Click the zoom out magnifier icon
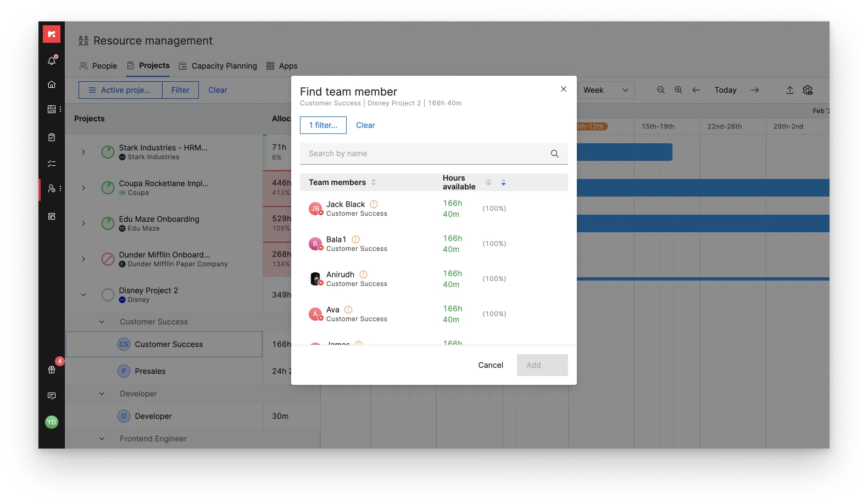This screenshot has width=868, height=504. click(x=661, y=90)
